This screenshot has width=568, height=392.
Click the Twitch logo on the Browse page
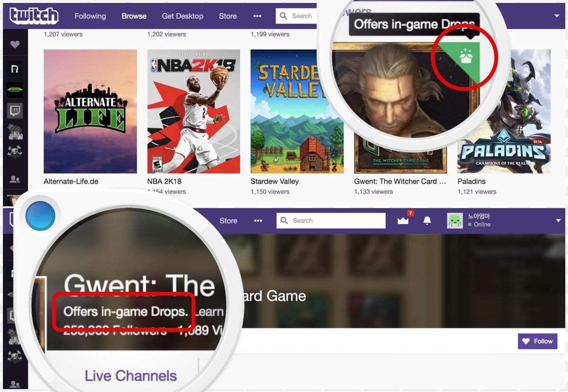point(34,16)
